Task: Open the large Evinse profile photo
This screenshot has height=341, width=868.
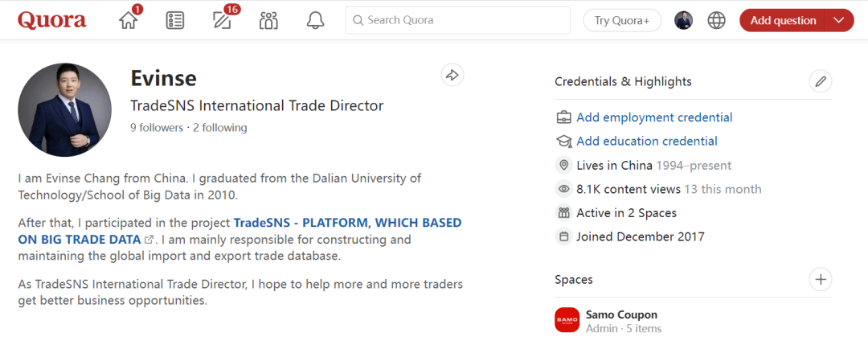Action: click(65, 110)
